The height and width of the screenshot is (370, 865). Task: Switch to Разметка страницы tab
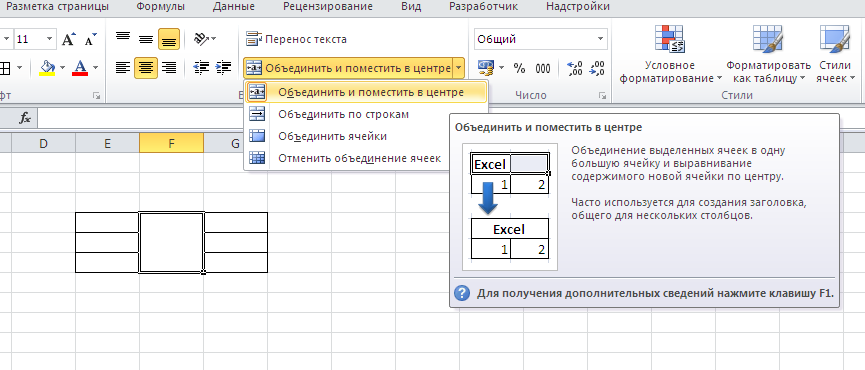point(57,7)
